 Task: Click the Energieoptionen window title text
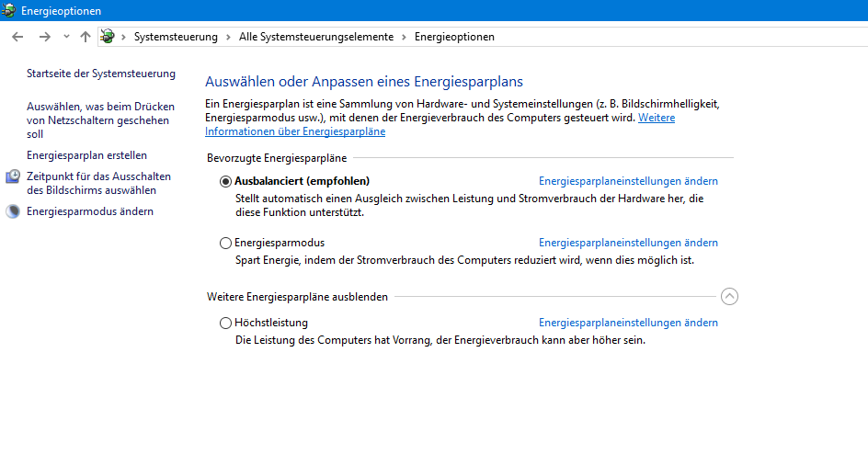click(61, 11)
